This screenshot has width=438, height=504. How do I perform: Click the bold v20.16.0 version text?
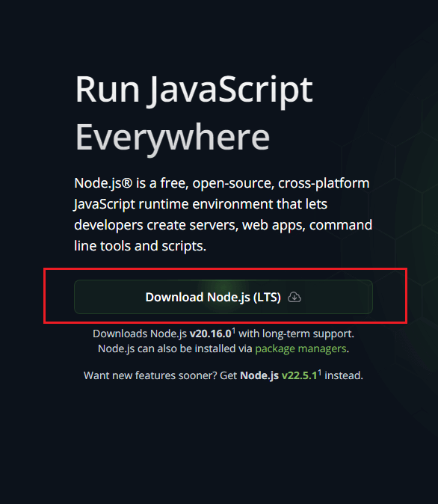coord(211,334)
